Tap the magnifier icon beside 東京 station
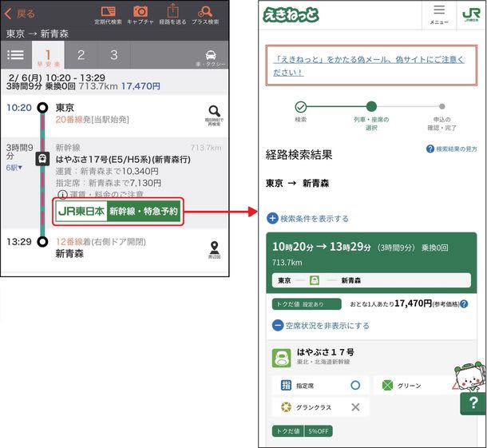The height and width of the screenshot is (448, 487). (213, 114)
